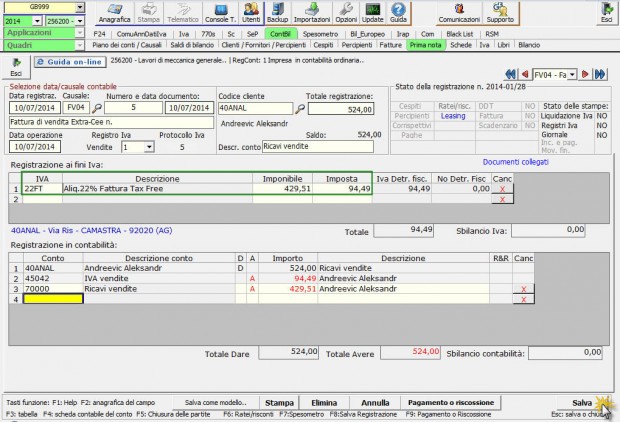Image resolution: width=620 pixels, height=422 pixels.
Task: Open the Spesometro tab
Action: (320, 34)
